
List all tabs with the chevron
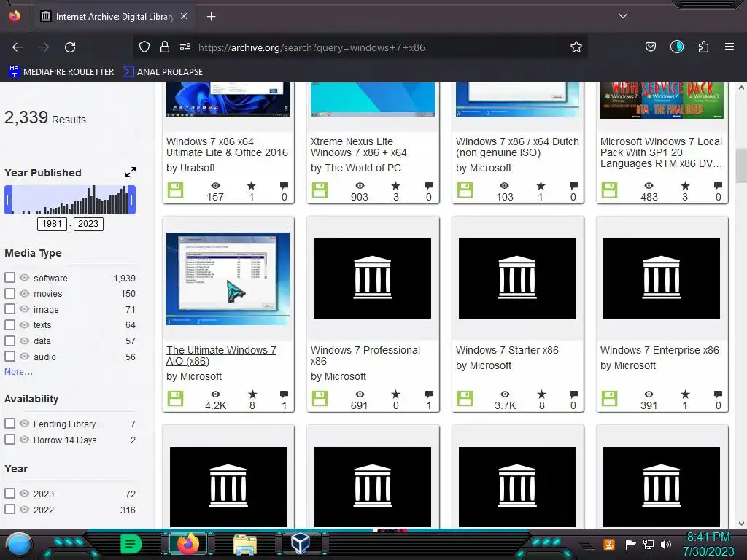click(x=622, y=16)
